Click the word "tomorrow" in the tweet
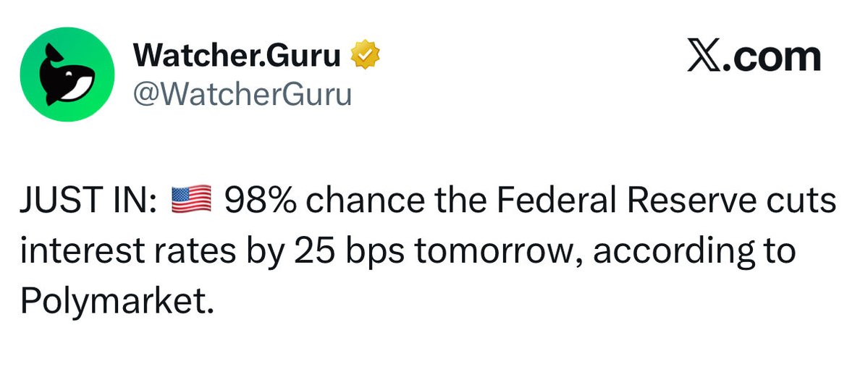Screen dimensions: 868x367 [x=486, y=251]
